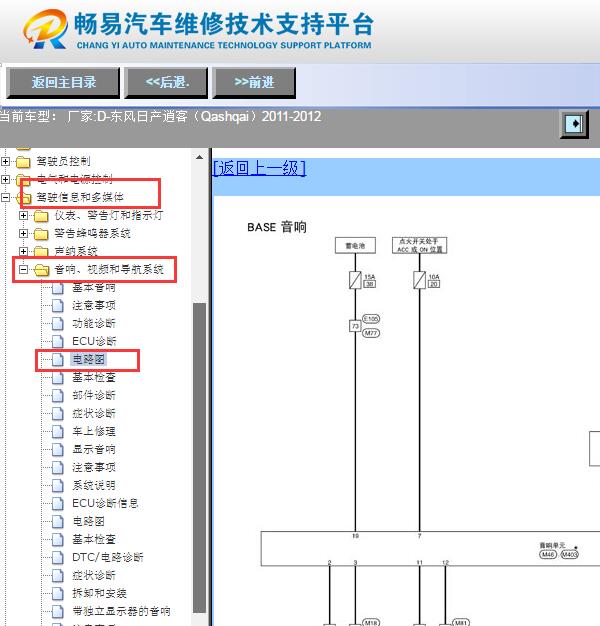
Task: Open the 拆卸和安装 page
Action: [x=99, y=593]
